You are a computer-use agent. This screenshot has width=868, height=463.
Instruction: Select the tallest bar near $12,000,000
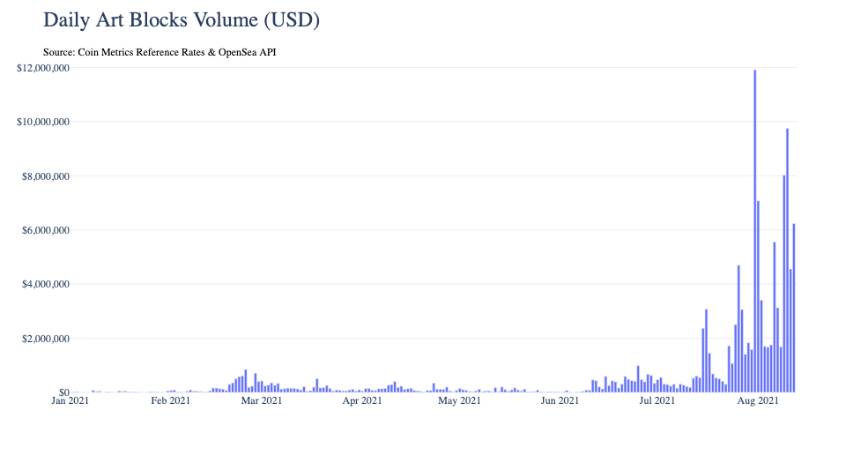click(x=755, y=231)
